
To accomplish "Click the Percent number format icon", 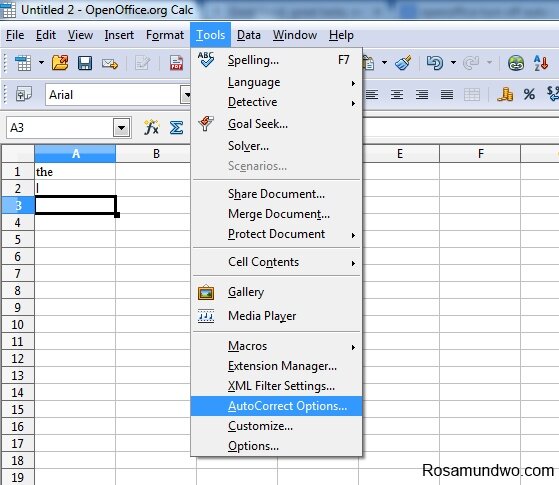I will point(529,95).
